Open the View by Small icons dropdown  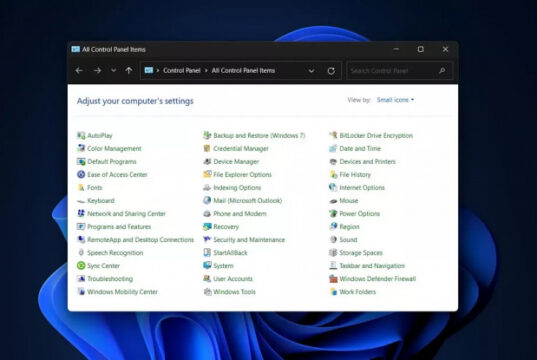[396, 100]
